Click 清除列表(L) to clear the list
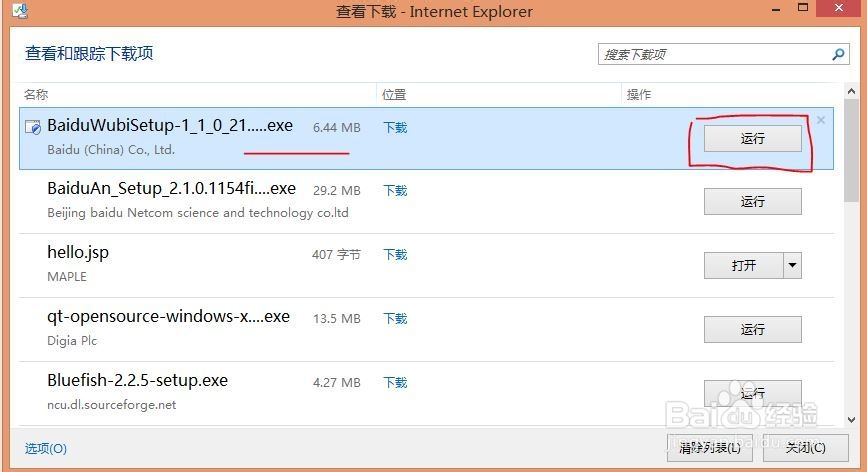Image resolution: width=867 pixels, height=472 pixels. point(710,448)
